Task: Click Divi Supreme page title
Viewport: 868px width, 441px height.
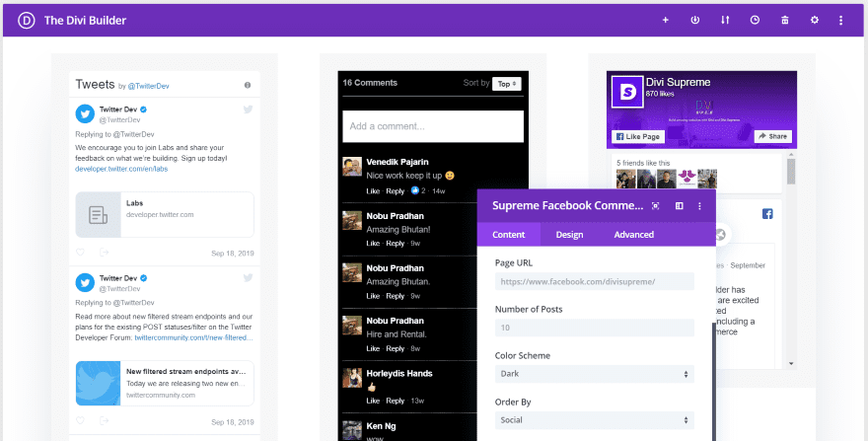Action: coord(679,83)
